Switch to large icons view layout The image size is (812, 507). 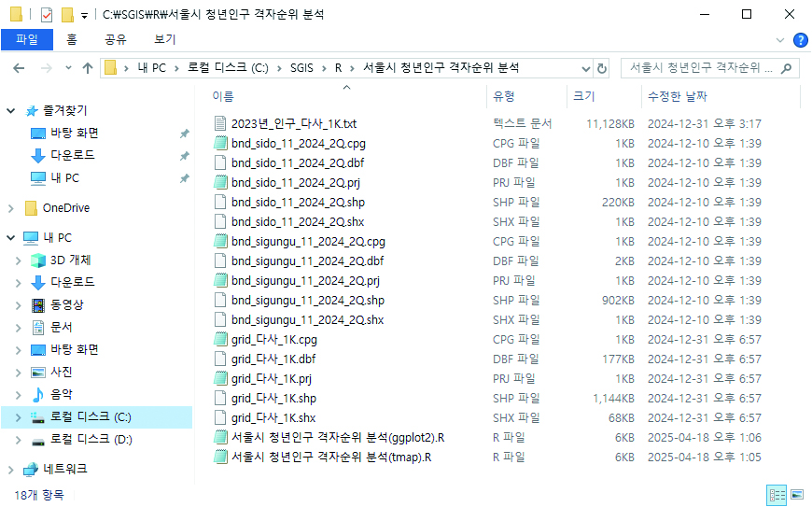pyautogui.click(x=797, y=494)
